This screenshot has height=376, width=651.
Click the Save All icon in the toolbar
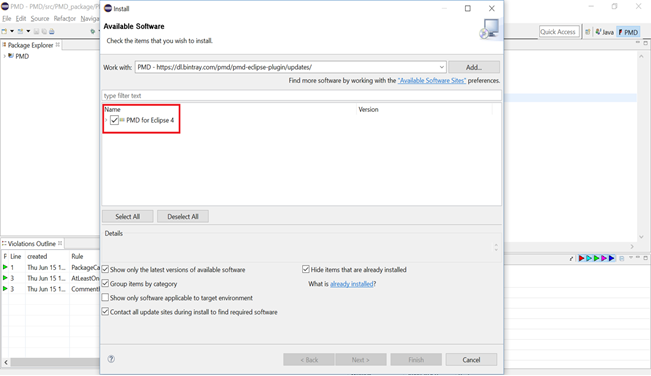point(44,31)
